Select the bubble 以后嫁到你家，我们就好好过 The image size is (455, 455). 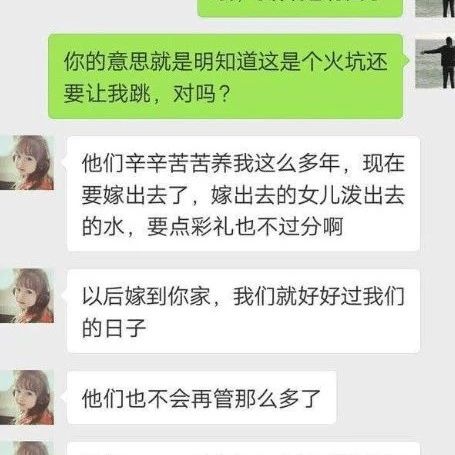click(x=243, y=311)
